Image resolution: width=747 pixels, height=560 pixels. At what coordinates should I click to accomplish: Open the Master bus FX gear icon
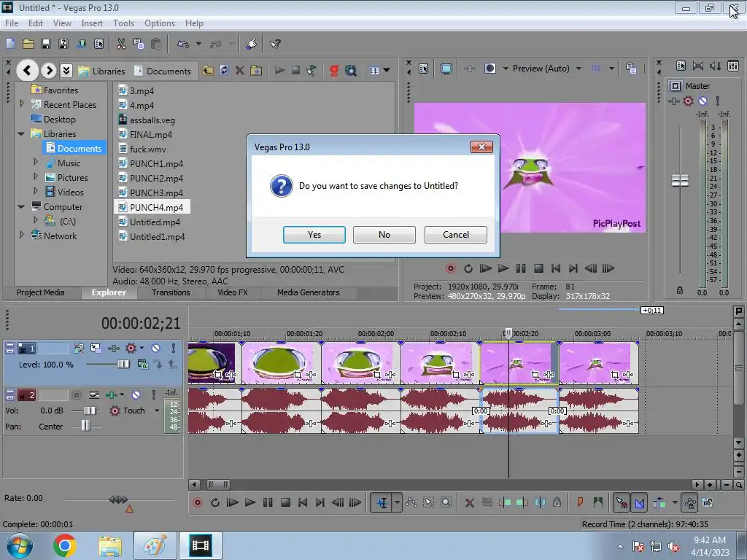688,101
